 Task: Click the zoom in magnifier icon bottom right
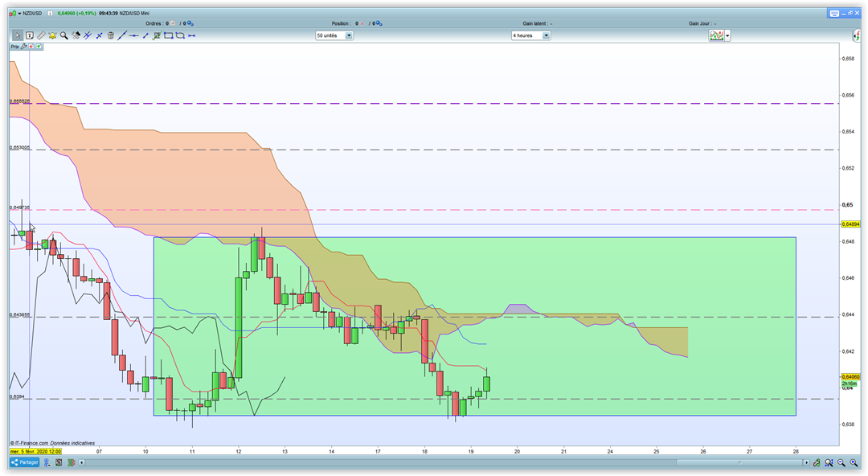854,462
